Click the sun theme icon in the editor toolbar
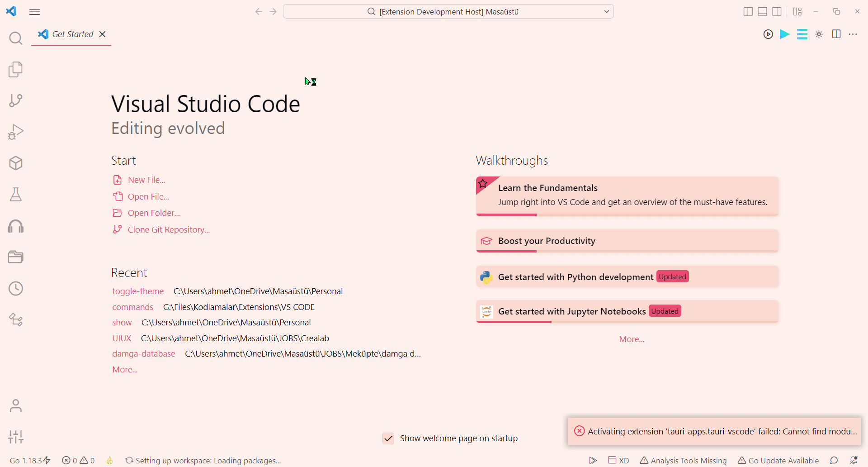The height and width of the screenshot is (467, 868). tap(819, 34)
